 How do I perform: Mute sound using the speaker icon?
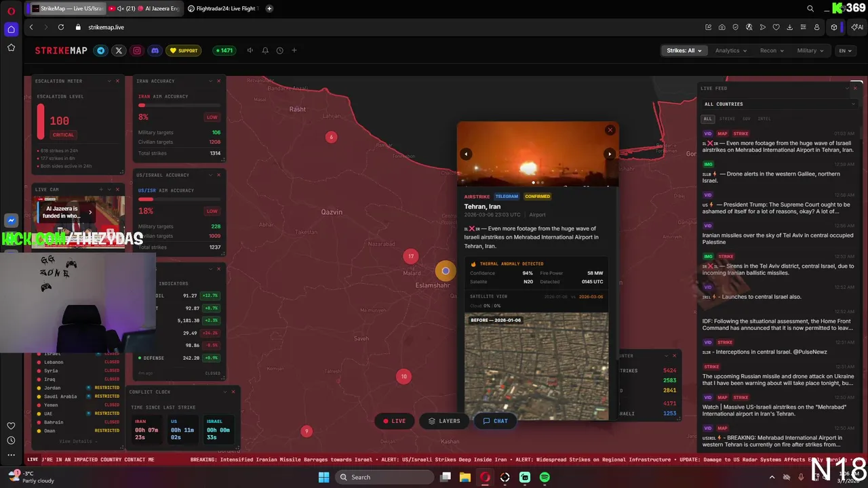pyautogui.click(x=250, y=50)
